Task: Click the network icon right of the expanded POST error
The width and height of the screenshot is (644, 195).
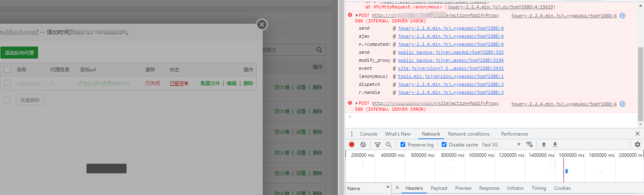Action: 622,16
